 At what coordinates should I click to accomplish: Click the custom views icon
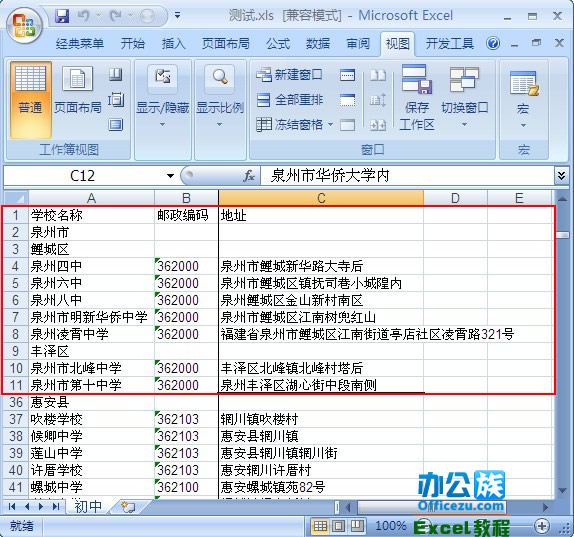tap(116, 100)
